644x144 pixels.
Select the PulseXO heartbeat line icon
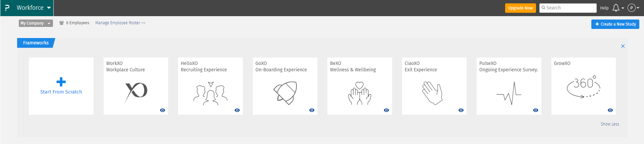point(509,93)
